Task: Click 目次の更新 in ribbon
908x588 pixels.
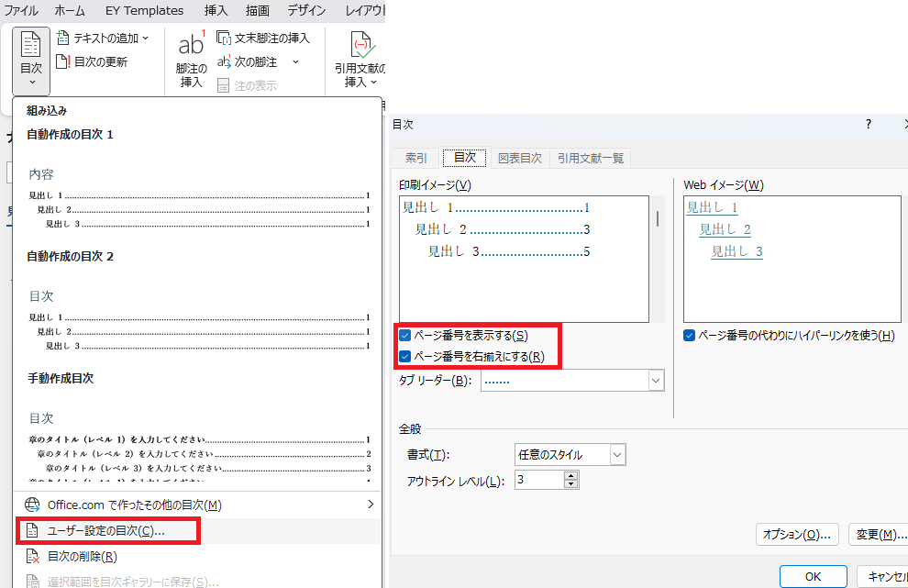Action: coord(92,62)
